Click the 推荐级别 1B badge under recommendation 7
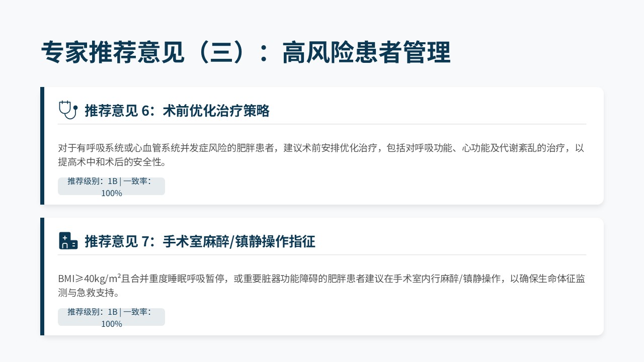 click(x=111, y=317)
